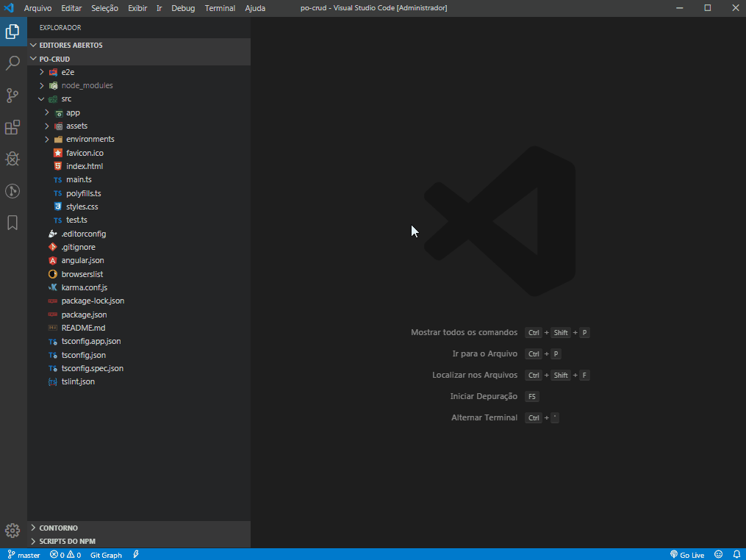746x560 pixels.
Task: Collapse the src folder
Action: click(42, 99)
